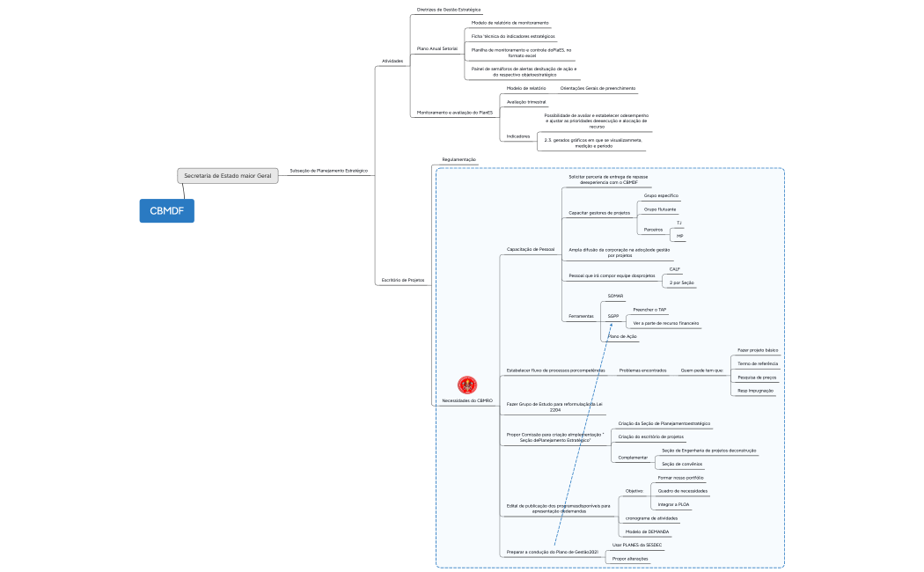This screenshot has width=924, height=572.
Task: Click the Regulamentação node
Action: [458, 159]
